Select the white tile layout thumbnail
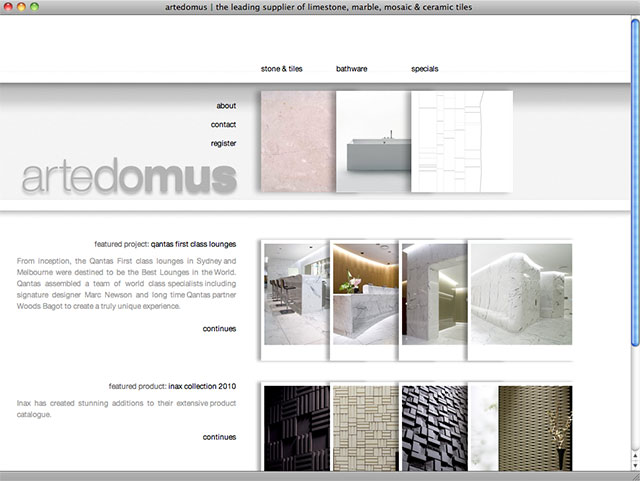Screen dimensions: 640x481 [x=462, y=141]
